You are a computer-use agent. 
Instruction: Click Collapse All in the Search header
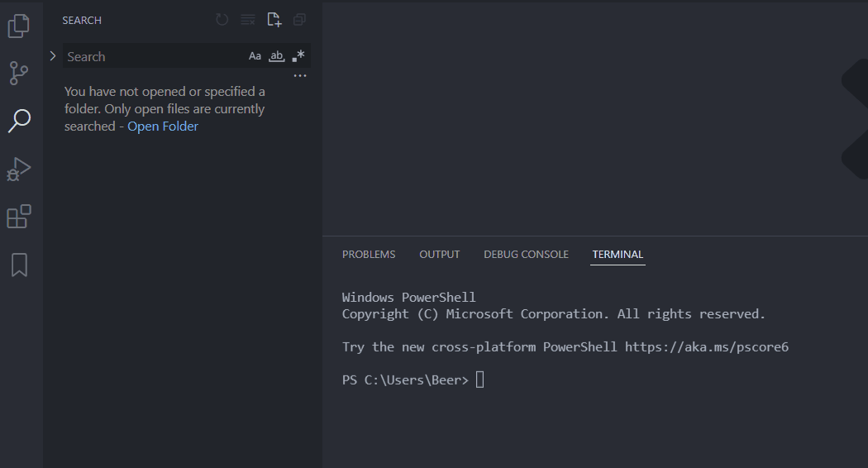point(299,20)
